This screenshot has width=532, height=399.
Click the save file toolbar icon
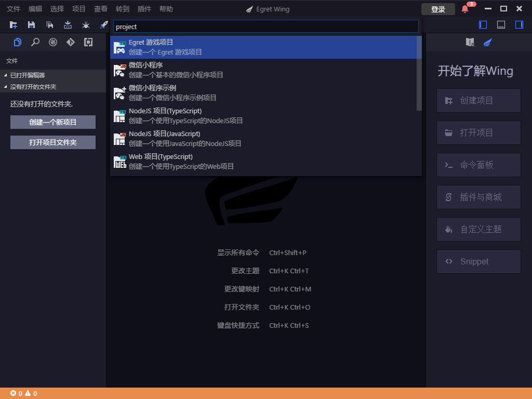coord(31,25)
